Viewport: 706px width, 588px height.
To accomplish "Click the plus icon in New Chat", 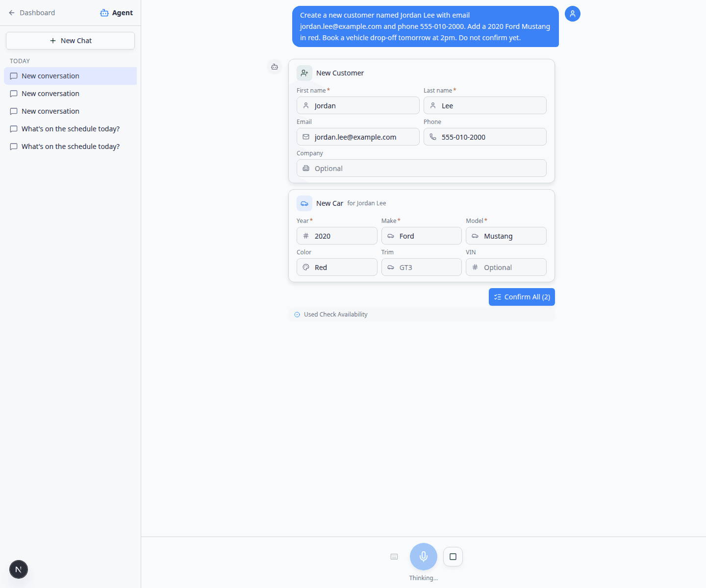I will (x=53, y=41).
